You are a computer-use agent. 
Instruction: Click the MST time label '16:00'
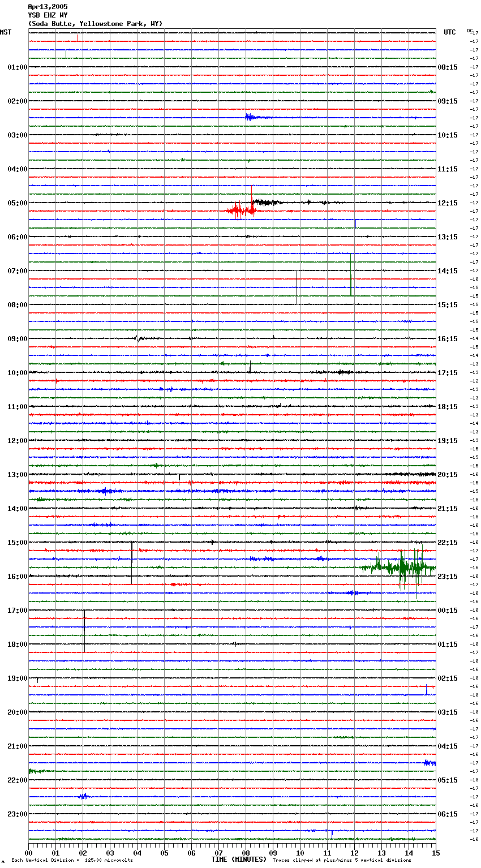point(18,577)
